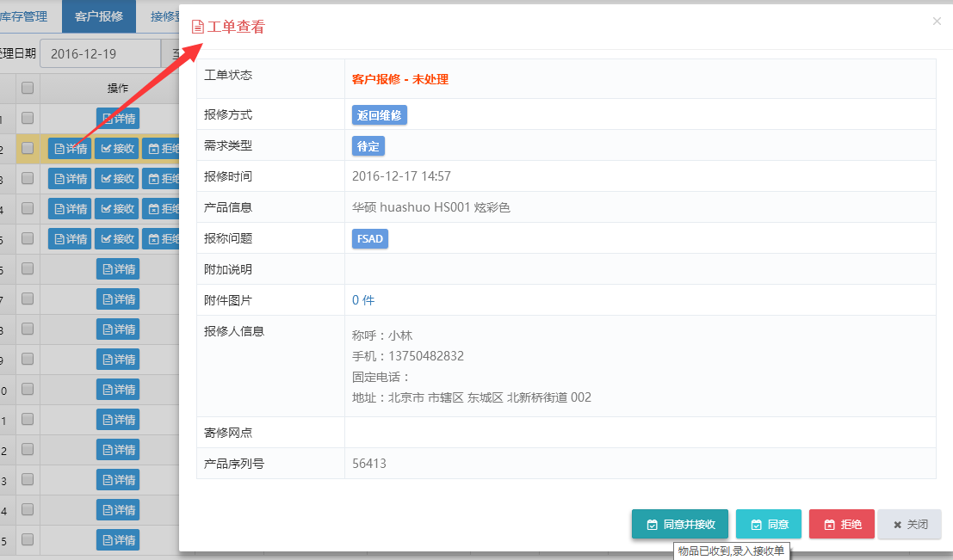Screen dimensions: 953x560
Task: Click product info 华硕 huashuo HS001 炫彩色
Action: [431, 207]
